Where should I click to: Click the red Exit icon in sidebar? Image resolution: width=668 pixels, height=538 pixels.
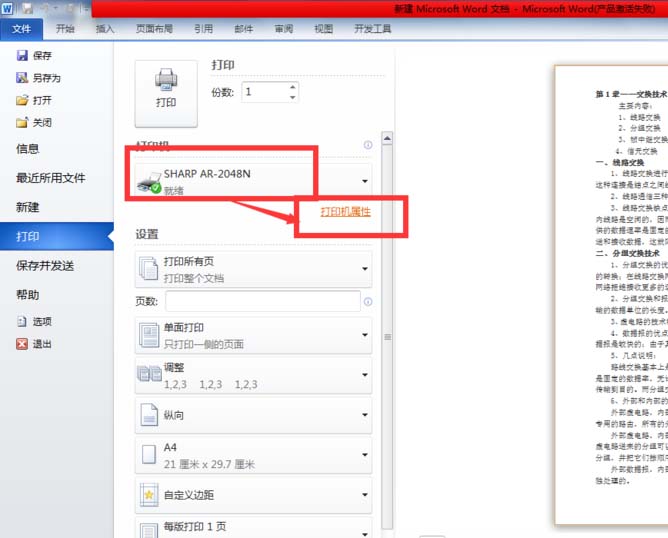click(22, 344)
